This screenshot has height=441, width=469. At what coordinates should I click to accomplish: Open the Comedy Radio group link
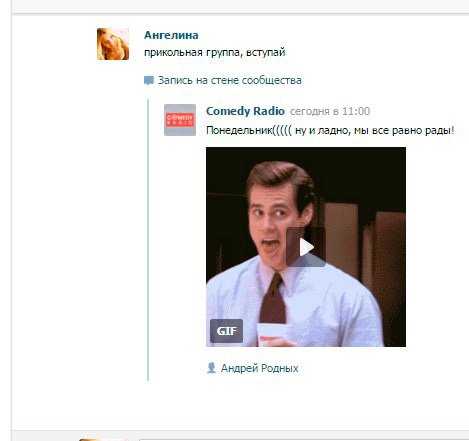click(245, 111)
